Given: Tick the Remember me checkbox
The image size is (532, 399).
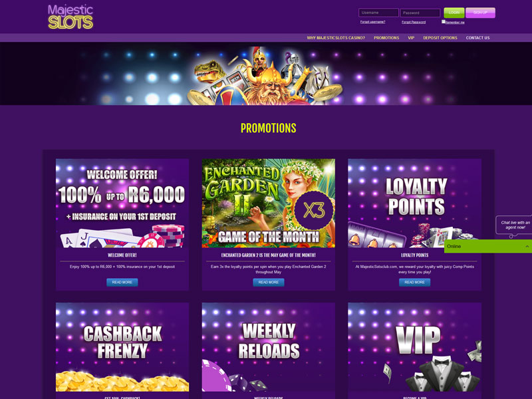Looking at the screenshot, I should pyautogui.click(x=443, y=21).
